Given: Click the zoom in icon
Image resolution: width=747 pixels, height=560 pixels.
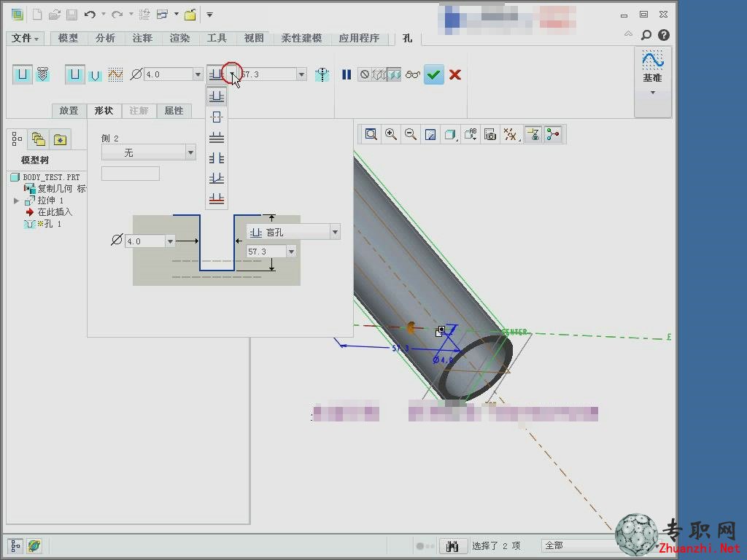Looking at the screenshot, I should tap(391, 134).
